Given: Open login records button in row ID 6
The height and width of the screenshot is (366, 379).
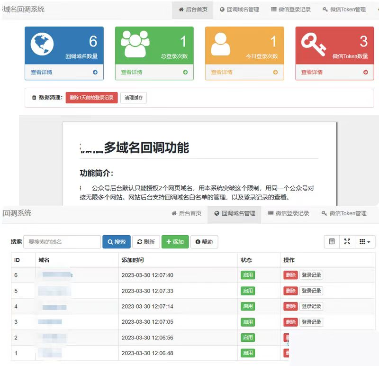Looking at the screenshot, I should click(311, 275).
